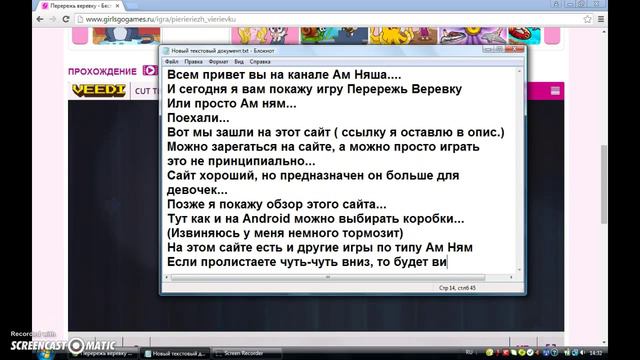
Task: Click Notepad horizontal scrollbar left arrow
Action: pyautogui.click(x=166, y=277)
